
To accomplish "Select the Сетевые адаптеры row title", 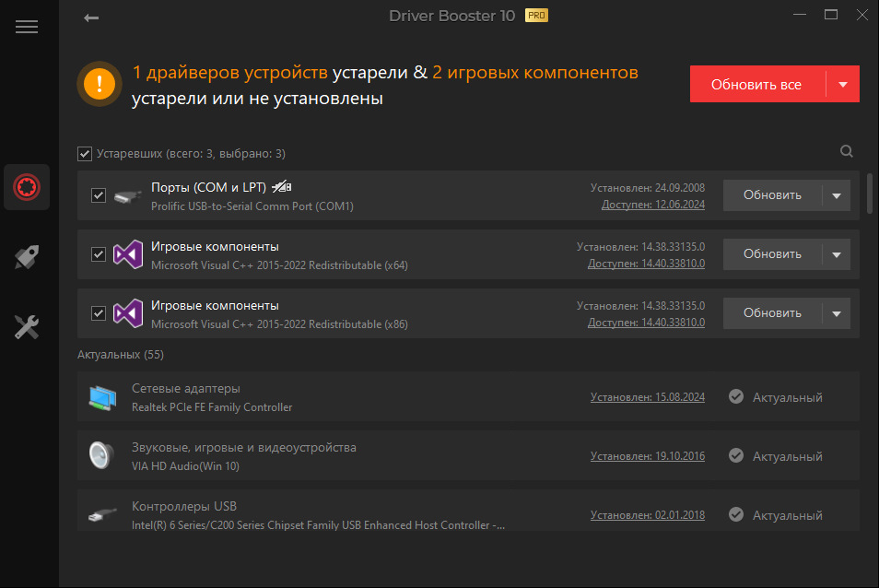I will (x=185, y=388).
